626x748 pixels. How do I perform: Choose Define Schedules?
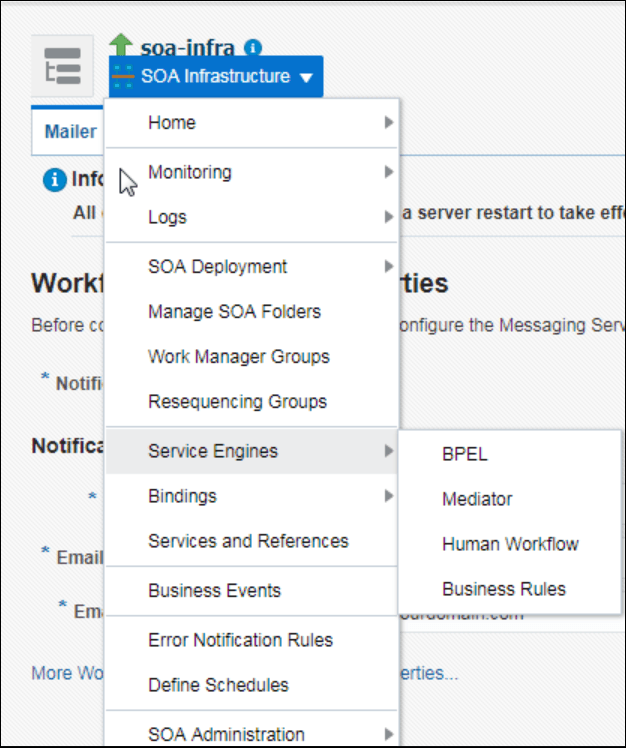click(x=251, y=685)
